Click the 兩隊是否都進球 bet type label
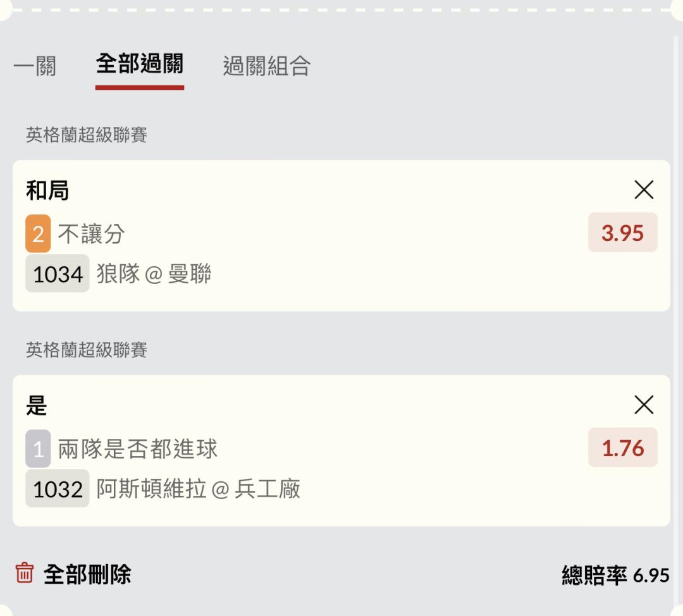683x616 pixels. (138, 449)
